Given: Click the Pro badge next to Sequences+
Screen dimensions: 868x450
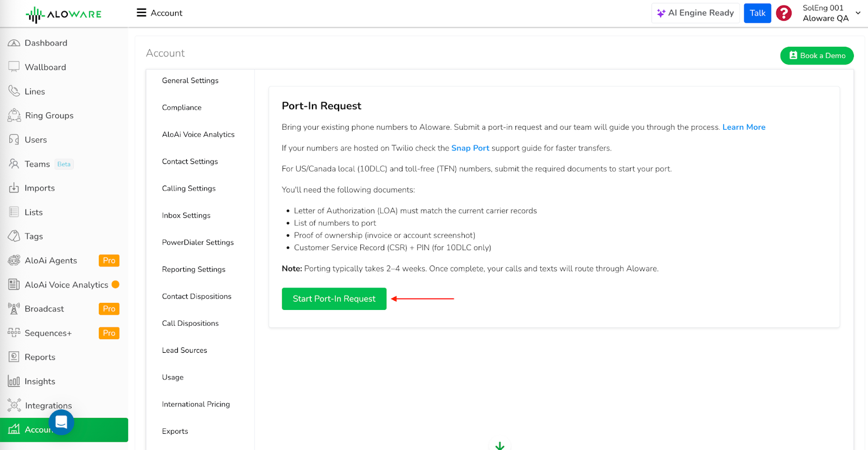Looking at the screenshot, I should [109, 333].
